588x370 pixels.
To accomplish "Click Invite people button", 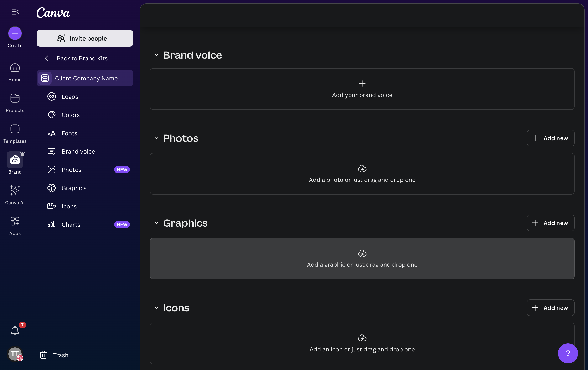I will 85,38.
